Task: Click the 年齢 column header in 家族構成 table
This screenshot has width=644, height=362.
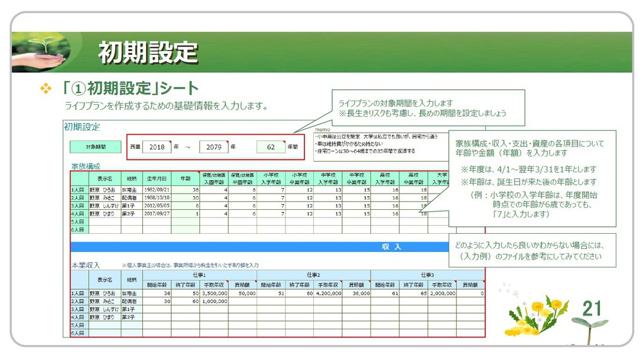Action: [186, 178]
